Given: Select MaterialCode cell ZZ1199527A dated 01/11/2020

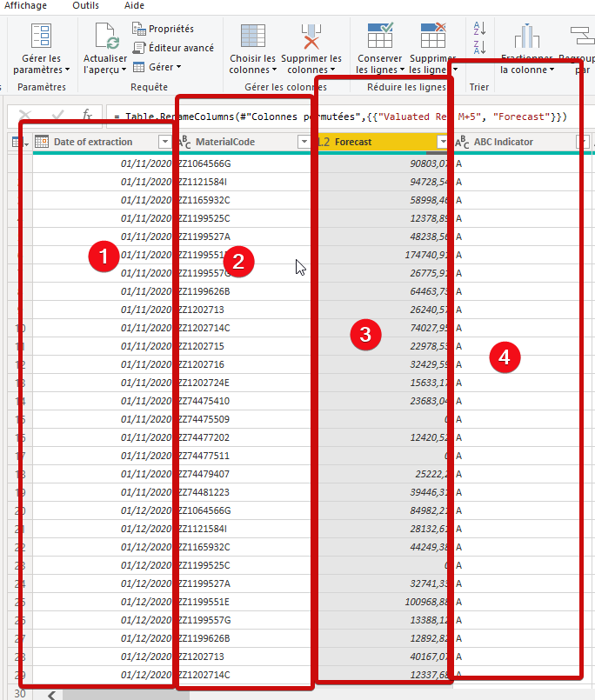Looking at the screenshot, I should click(x=244, y=237).
